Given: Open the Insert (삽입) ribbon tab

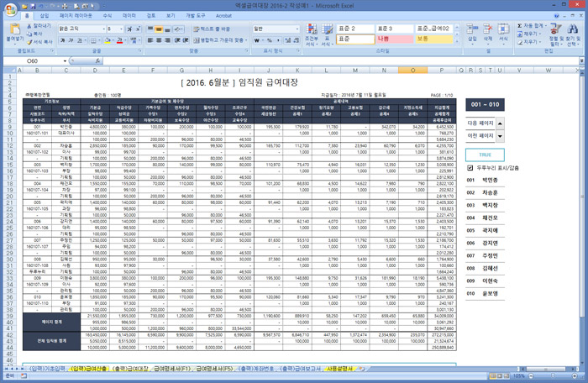Looking at the screenshot, I should (x=45, y=16).
